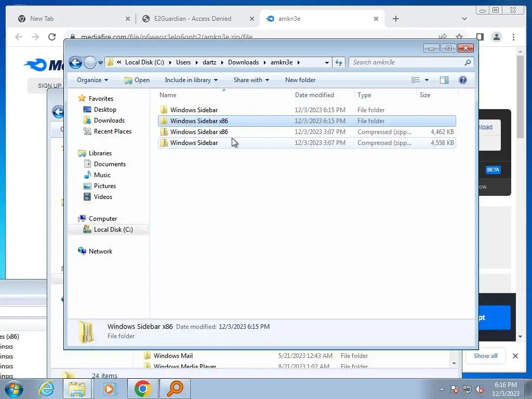Screen dimensions: 532x399
Task: Click Users segment in address bar
Action: [183, 62]
